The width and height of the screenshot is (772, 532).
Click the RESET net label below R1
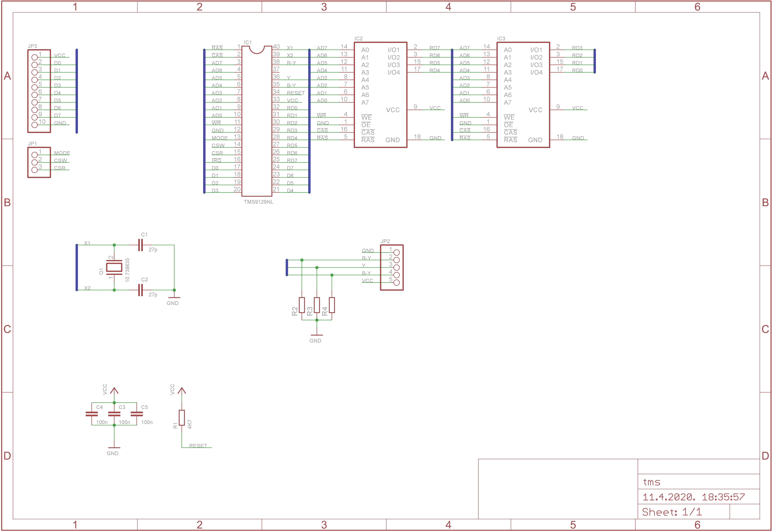[198, 446]
